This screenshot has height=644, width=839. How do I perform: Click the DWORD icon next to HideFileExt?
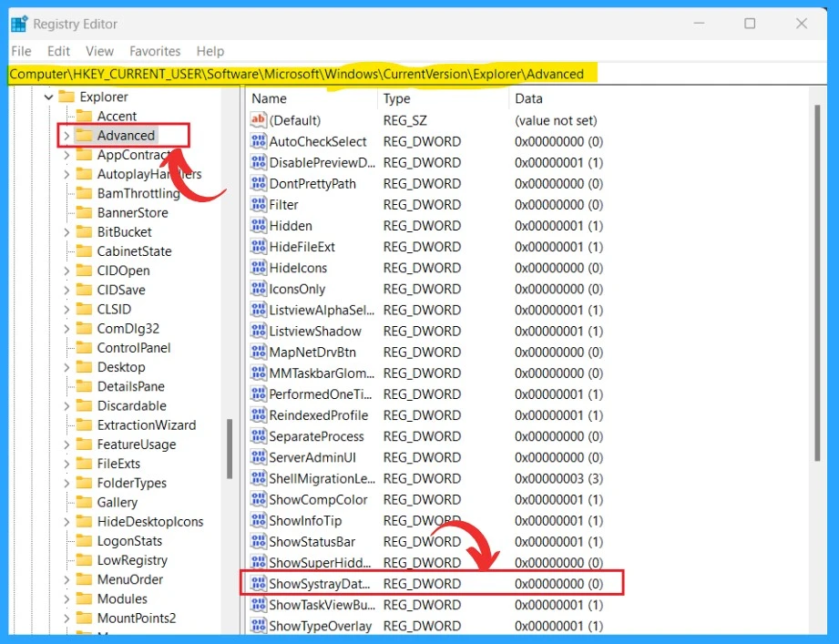[259, 247]
